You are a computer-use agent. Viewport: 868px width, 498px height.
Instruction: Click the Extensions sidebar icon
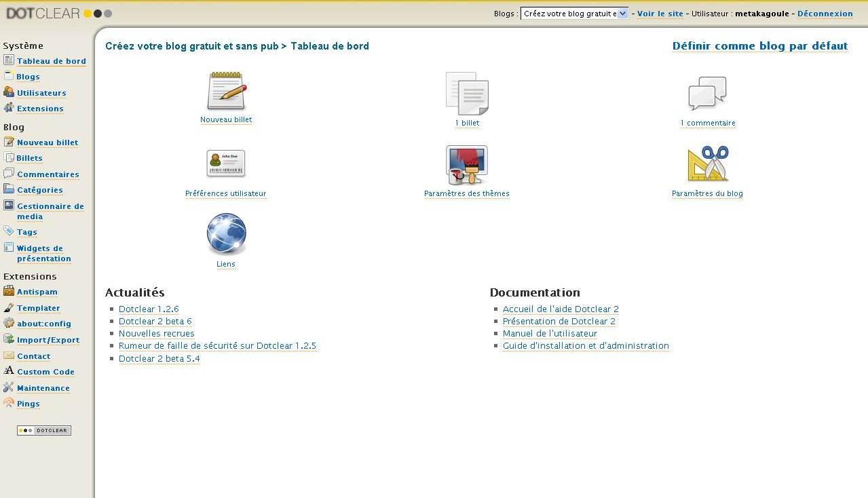tap(9, 108)
